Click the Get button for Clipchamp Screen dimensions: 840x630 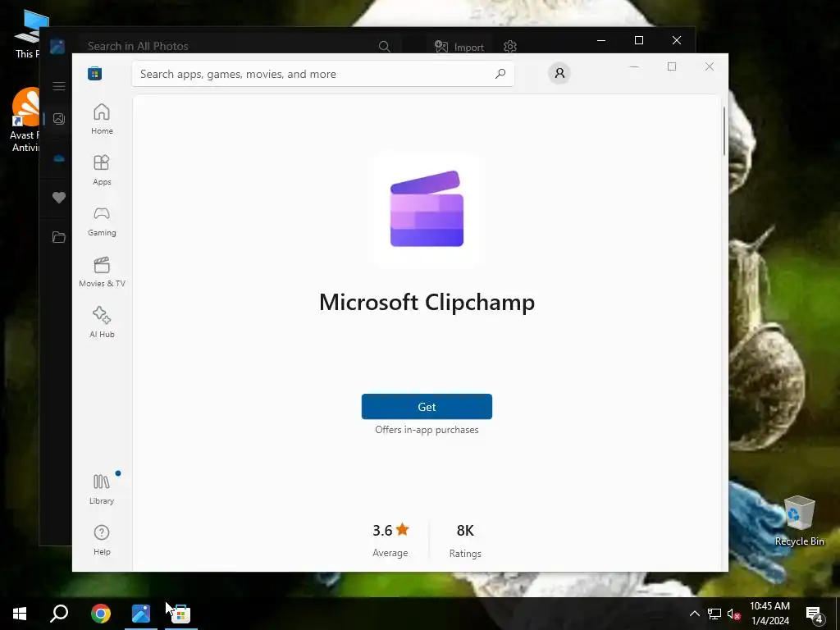point(427,407)
